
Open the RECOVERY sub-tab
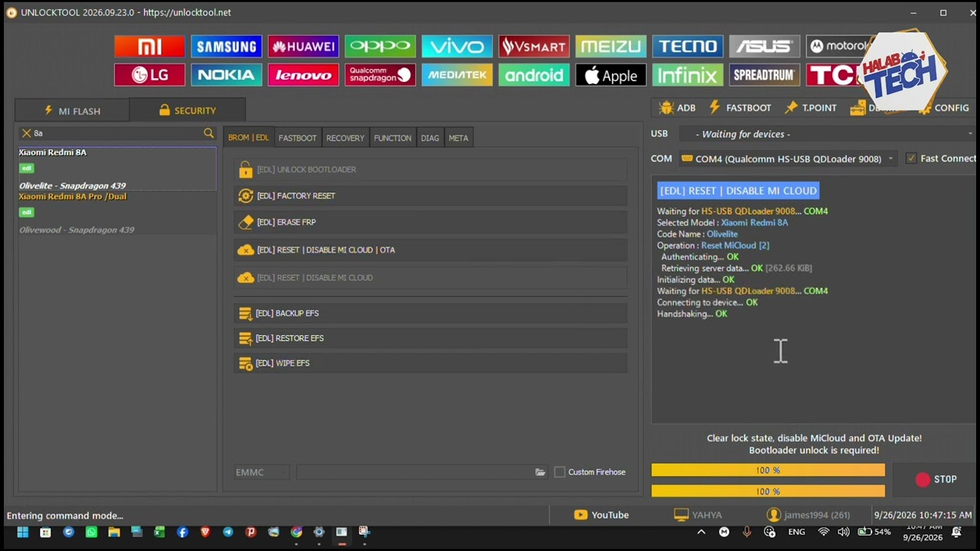pos(345,138)
